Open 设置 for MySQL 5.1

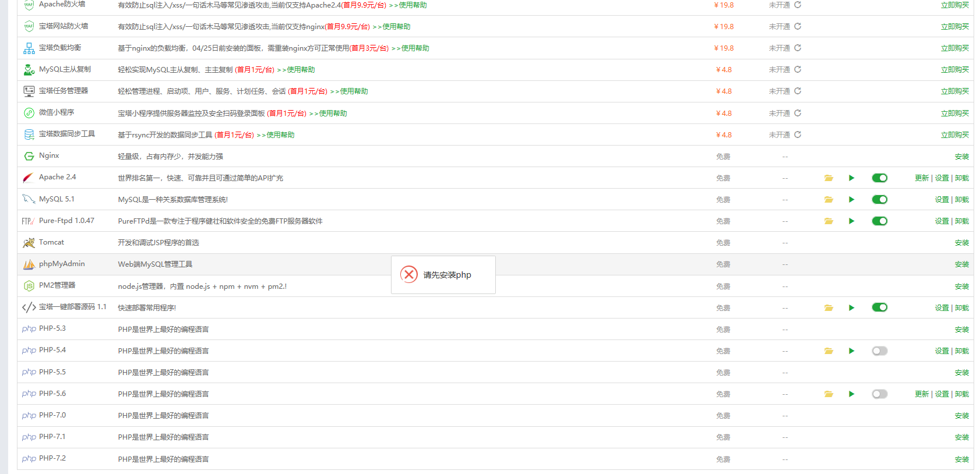click(942, 200)
